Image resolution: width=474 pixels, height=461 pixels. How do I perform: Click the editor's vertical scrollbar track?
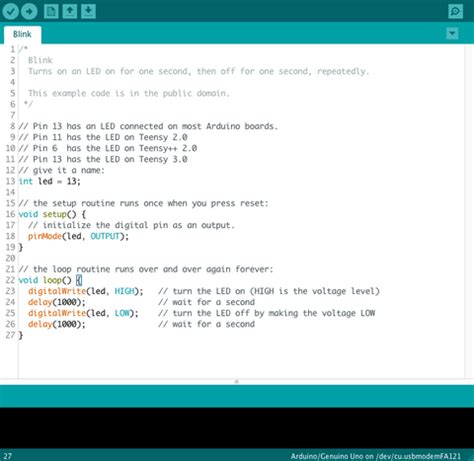469,211
